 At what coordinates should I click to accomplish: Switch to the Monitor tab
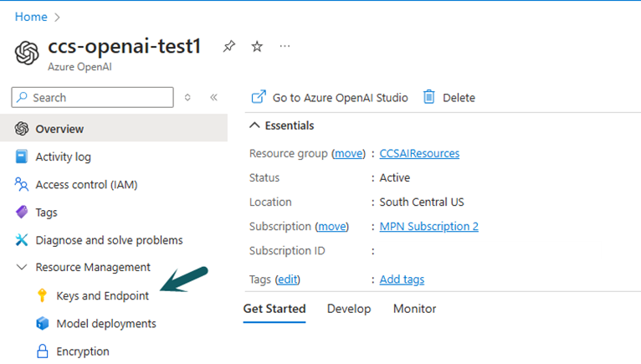414,309
